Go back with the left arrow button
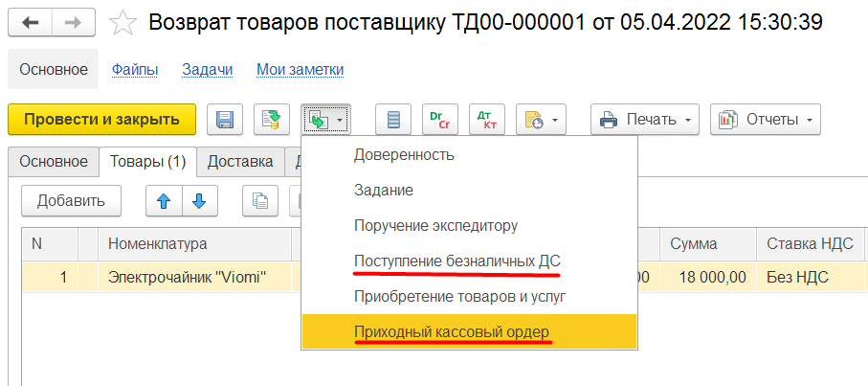Image resolution: width=868 pixels, height=386 pixels. click(x=30, y=23)
